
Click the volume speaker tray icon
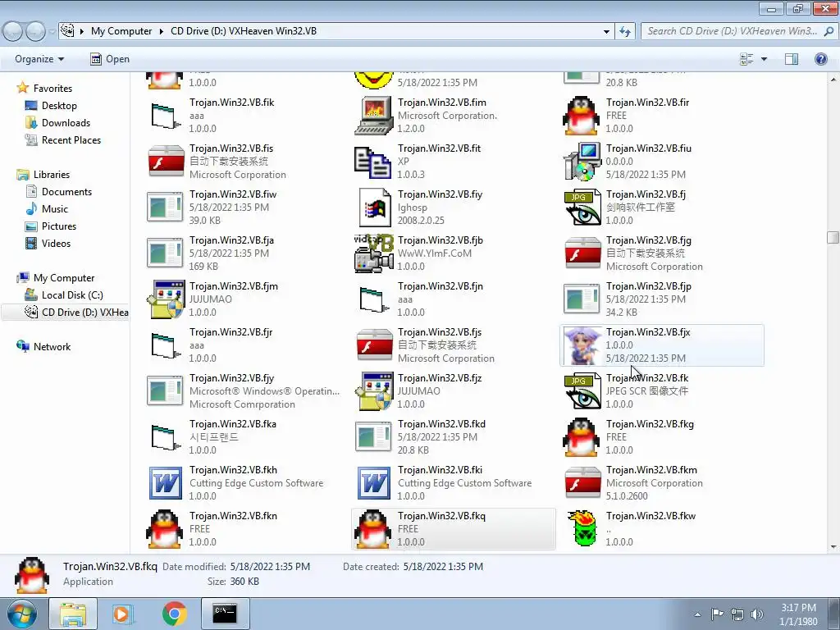tap(756, 614)
